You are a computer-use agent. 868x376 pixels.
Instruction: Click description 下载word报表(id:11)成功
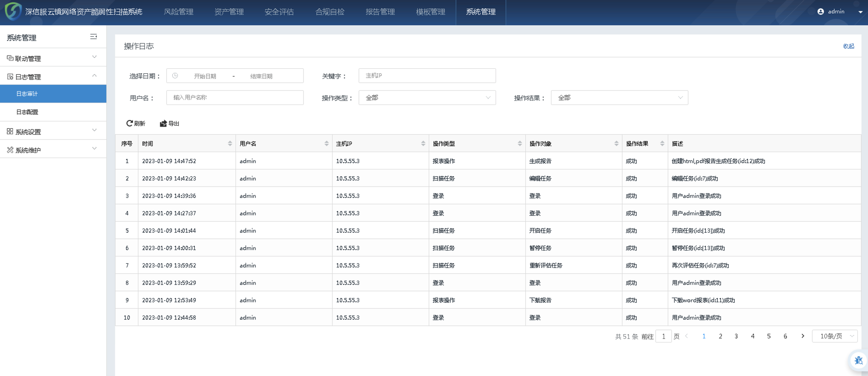[x=703, y=300]
